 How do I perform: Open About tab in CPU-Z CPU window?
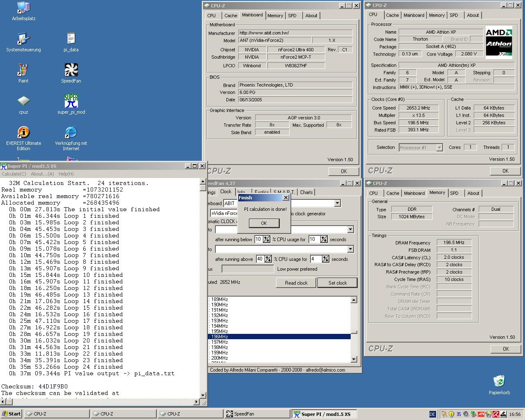click(x=473, y=15)
